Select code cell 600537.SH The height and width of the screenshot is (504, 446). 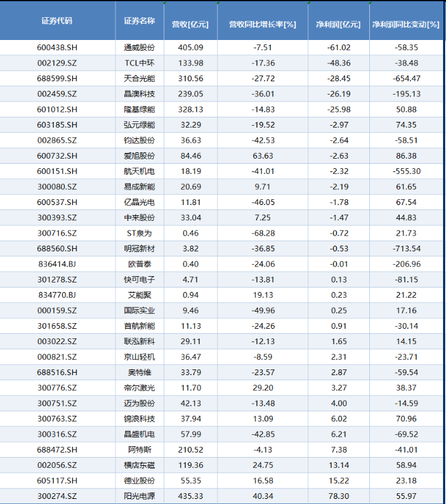(57, 202)
